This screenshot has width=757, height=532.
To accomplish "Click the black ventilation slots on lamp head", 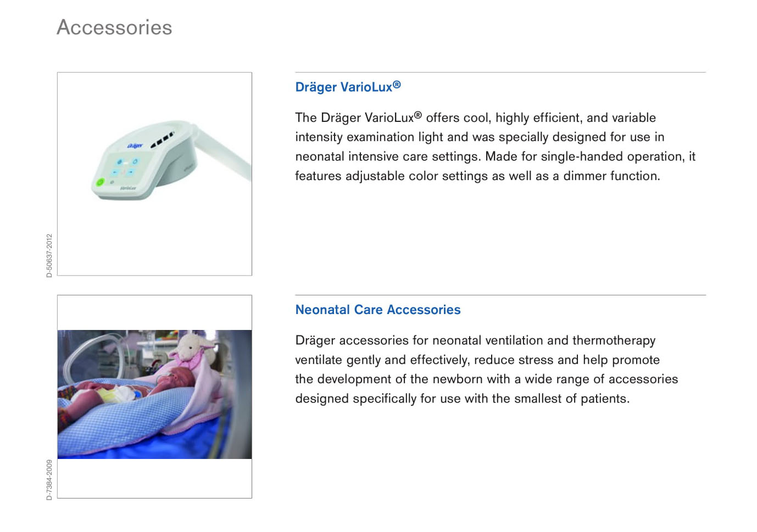I will [162, 140].
